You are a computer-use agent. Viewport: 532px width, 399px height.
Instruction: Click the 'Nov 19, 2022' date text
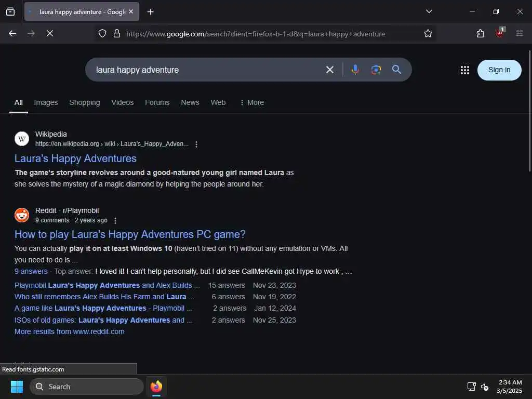pos(274,297)
